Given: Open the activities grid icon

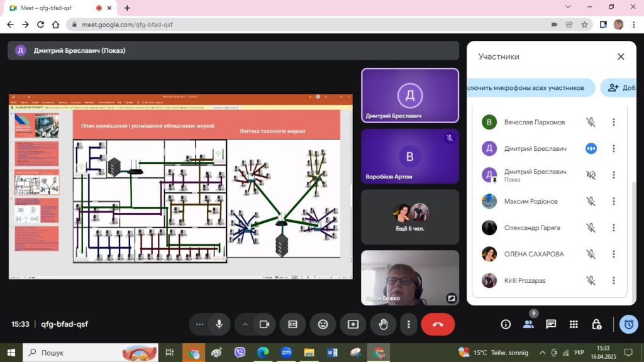Looking at the screenshot, I should pos(574,324).
